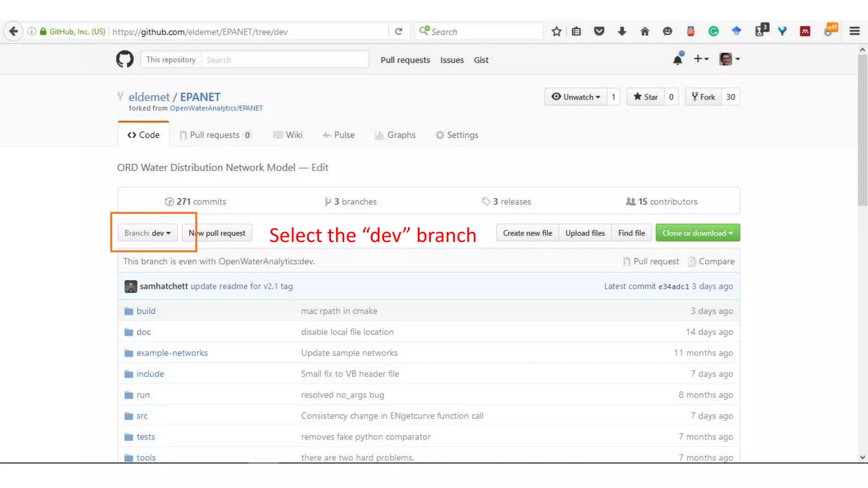The image size is (868, 488).
Task: Open the downloads arrow icon
Action: (x=622, y=31)
